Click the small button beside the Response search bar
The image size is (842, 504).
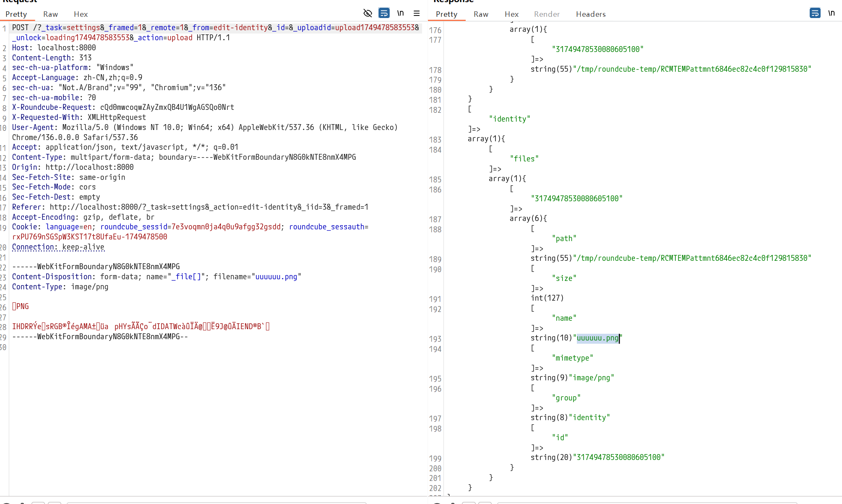click(x=469, y=502)
